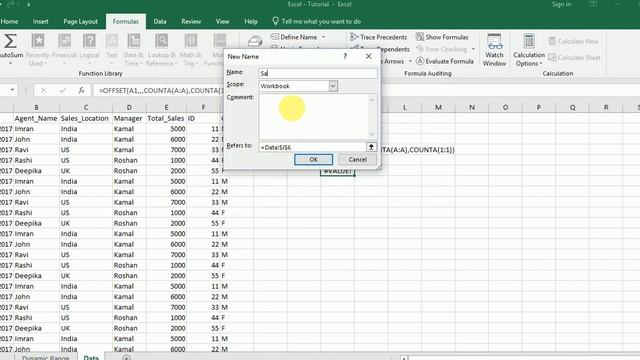
Task: Click Cancel in New Name dialog
Action: (358, 160)
